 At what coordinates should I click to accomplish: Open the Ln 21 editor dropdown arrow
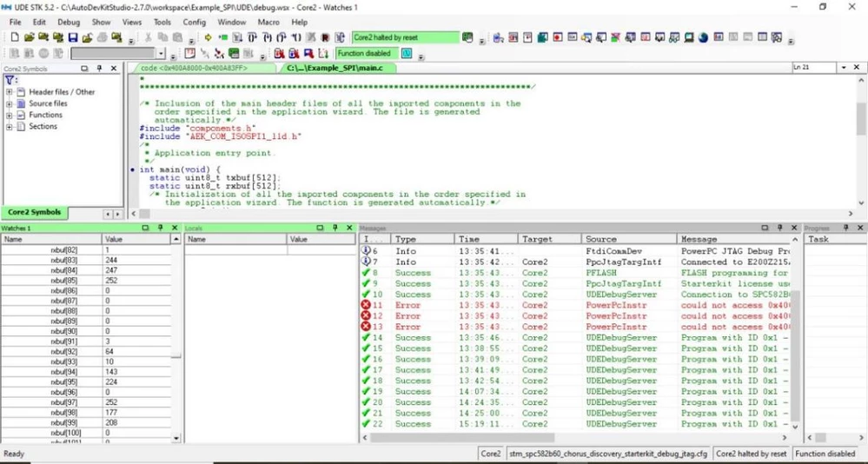point(844,68)
